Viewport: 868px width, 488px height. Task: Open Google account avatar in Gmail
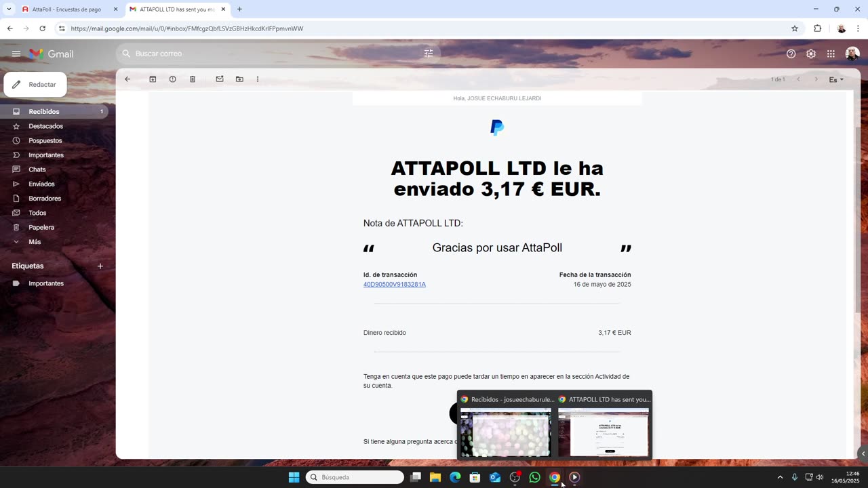point(852,54)
